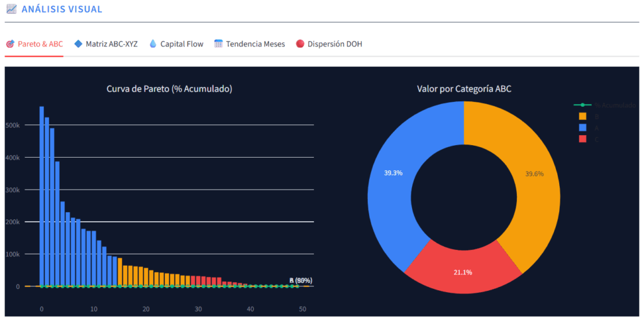
Task: Open the Tendencia Meses tab
Action: [x=255, y=44]
